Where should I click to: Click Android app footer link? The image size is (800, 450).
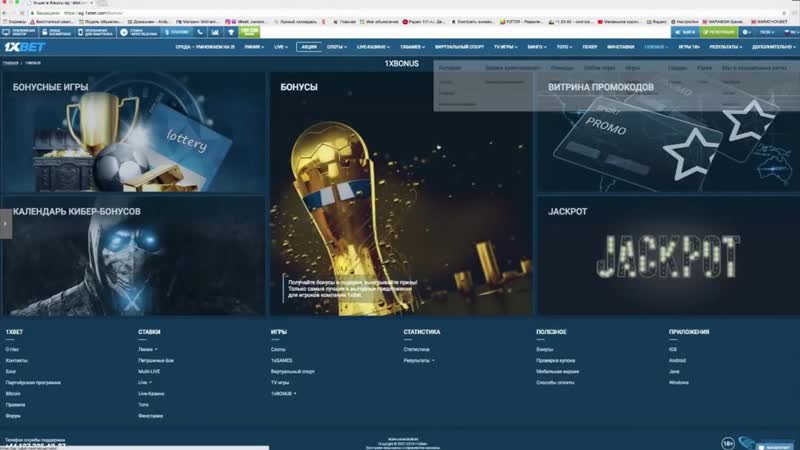[678, 361]
